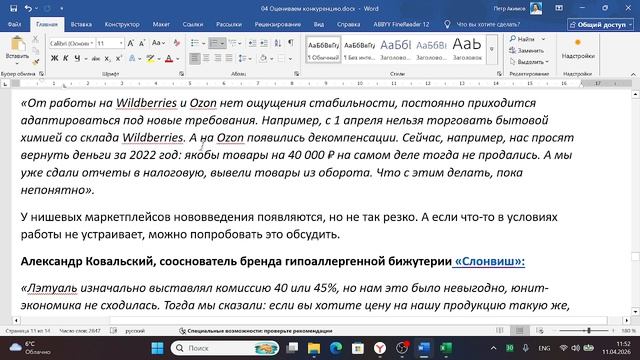Toggle italic К formatting
The width and height of the screenshot is (640, 360).
click(66, 59)
